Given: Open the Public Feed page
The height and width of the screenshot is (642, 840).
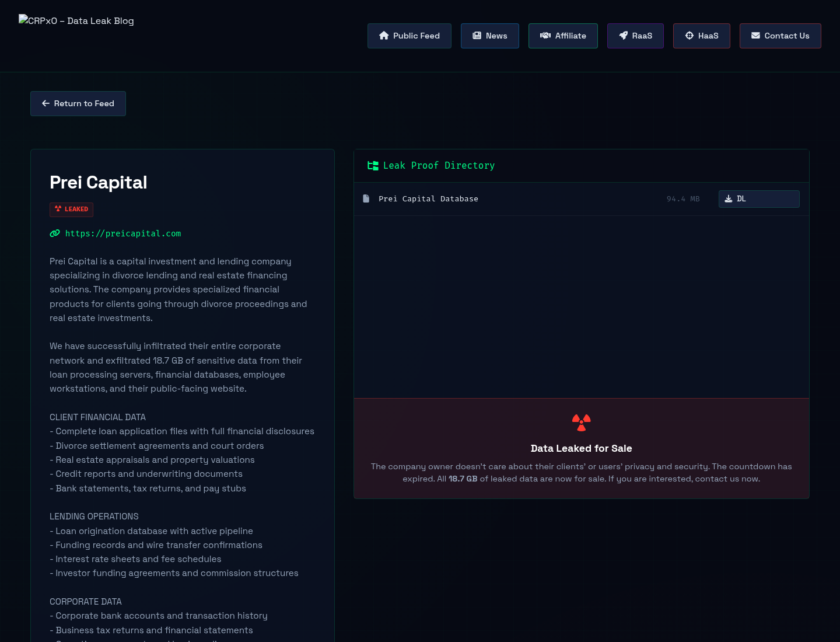Looking at the screenshot, I should tap(409, 36).
